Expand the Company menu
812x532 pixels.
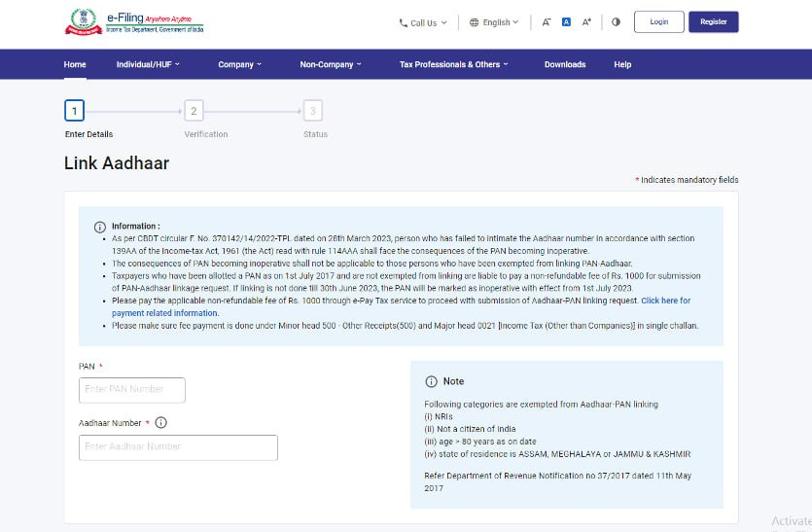[x=240, y=64]
